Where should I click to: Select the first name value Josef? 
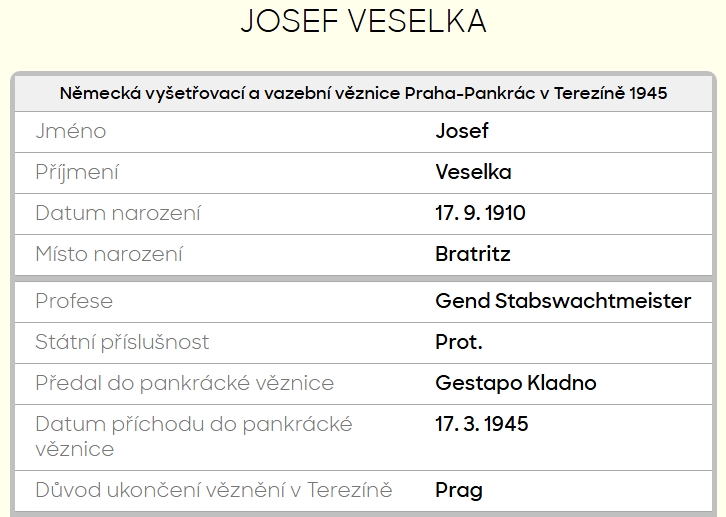tap(462, 131)
